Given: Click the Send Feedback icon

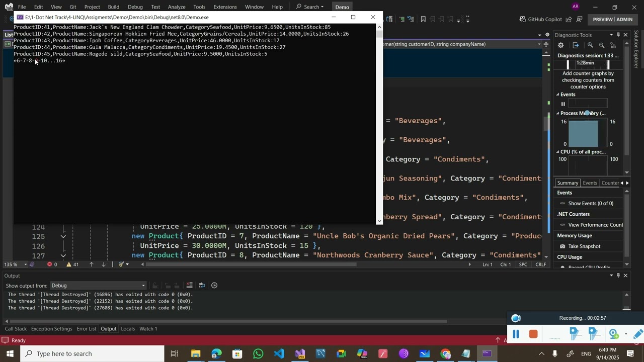Looking at the screenshot, I should tap(580, 19).
